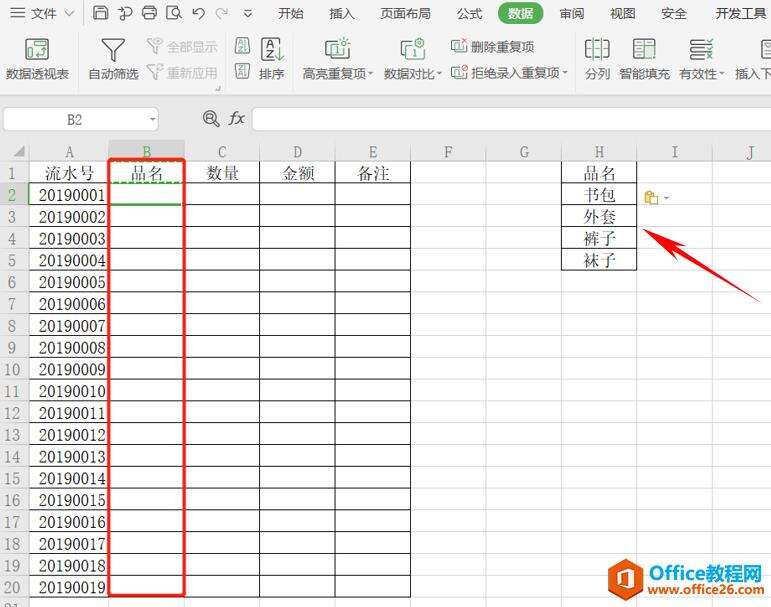Click the 智能填充 smart fill icon
The width and height of the screenshot is (771, 607).
pos(644,49)
